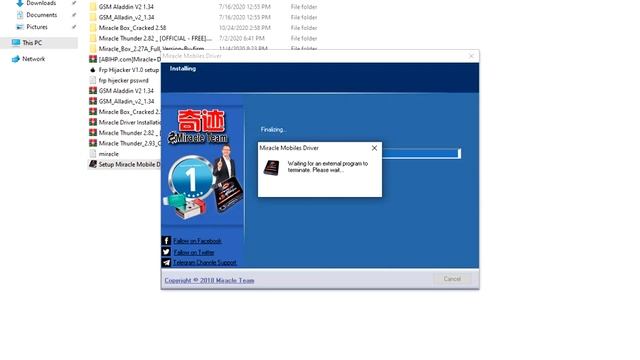Click the Telegram paper plane icon
The image size is (640, 360).
point(166,262)
